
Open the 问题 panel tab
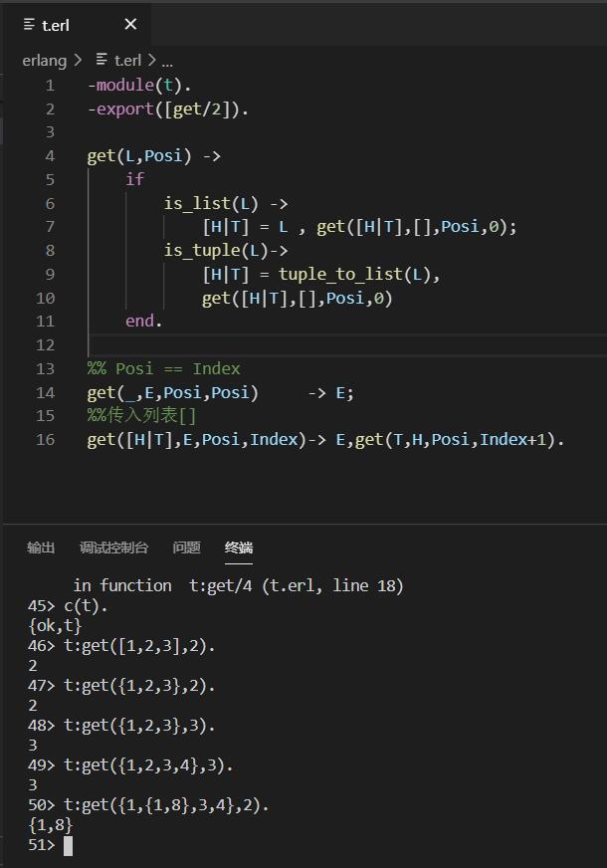186,547
